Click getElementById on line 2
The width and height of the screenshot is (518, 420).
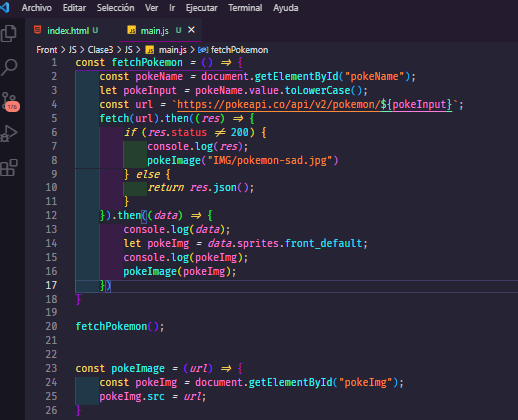(297, 77)
